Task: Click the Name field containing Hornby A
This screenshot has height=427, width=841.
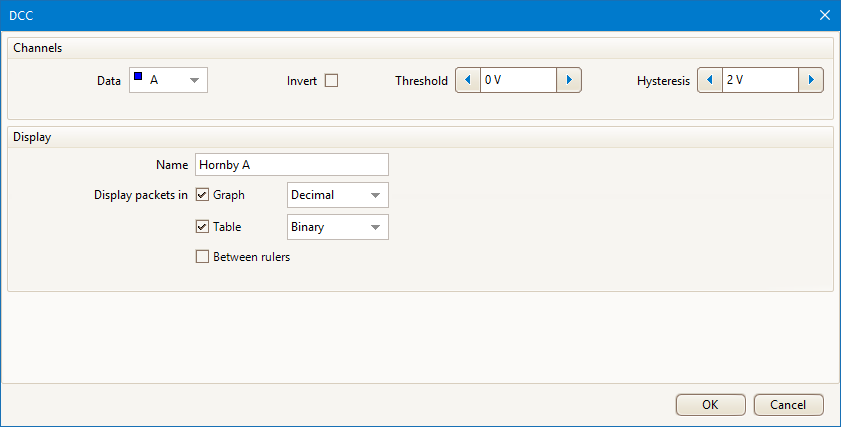Action: pyautogui.click(x=291, y=165)
